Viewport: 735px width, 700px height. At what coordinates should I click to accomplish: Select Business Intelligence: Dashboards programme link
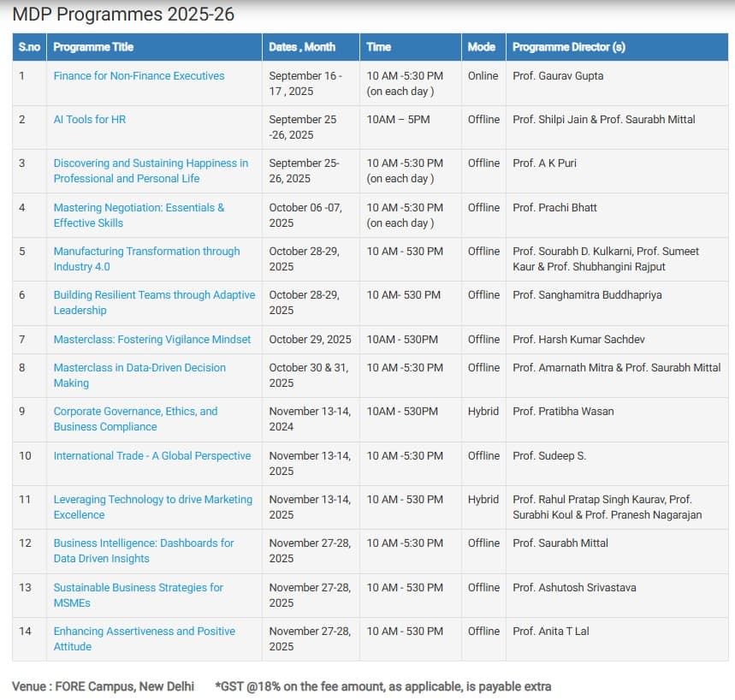143,543
